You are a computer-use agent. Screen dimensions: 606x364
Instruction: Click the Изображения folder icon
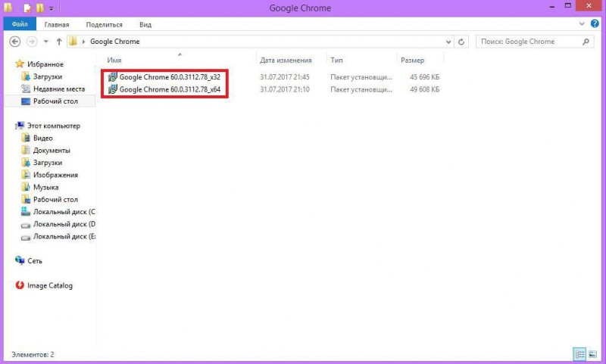[x=26, y=175]
